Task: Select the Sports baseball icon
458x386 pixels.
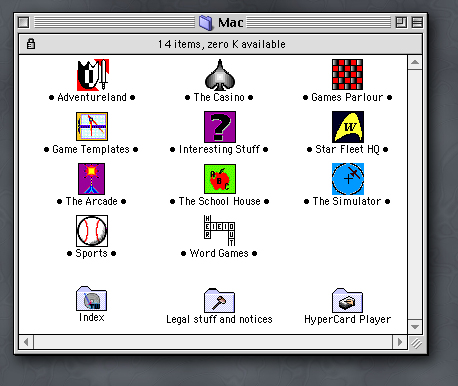Action: tap(92, 231)
